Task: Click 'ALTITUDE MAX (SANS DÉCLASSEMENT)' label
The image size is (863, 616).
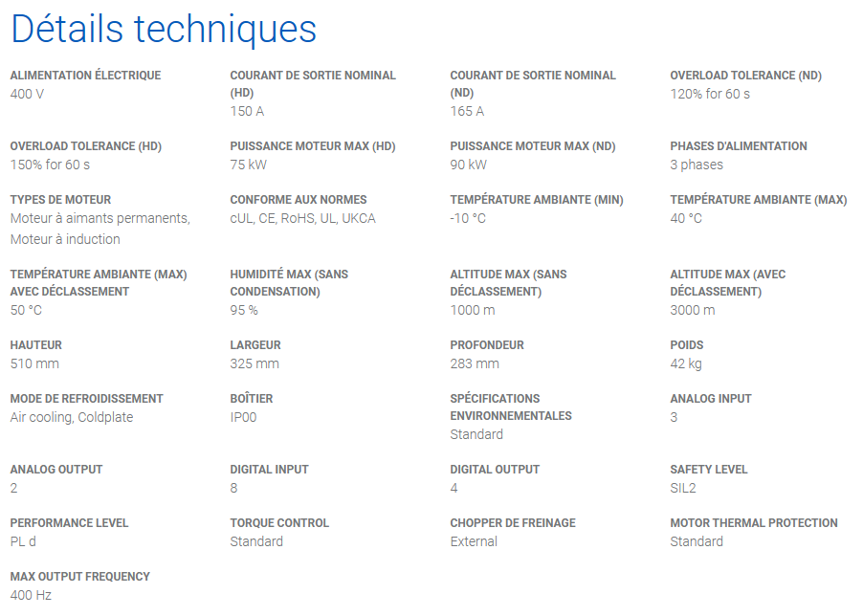Action: click(509, 283)
